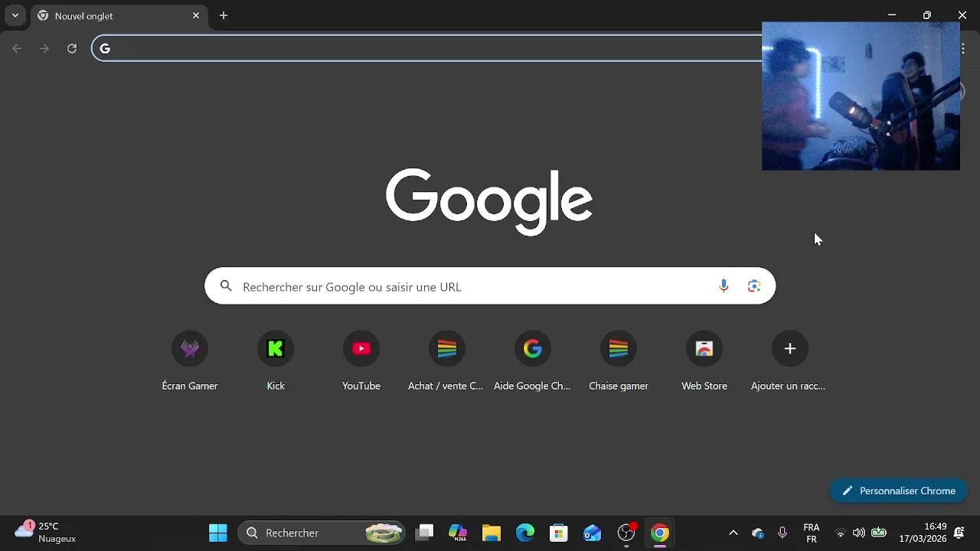Click the Google logo
The width and height of the screenshot is (980, 551).
click(x=489, y=201)
